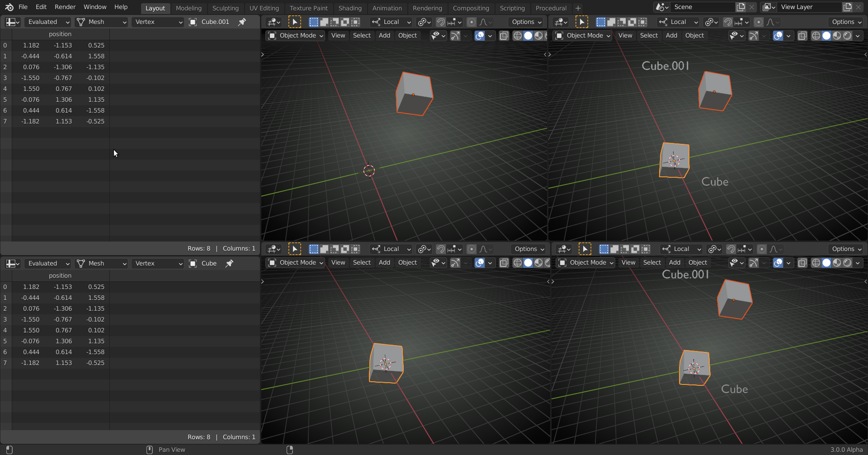The width and height of the screenshot is (868, 455).
Task: Open object visibility dropdown in bottom-right viewport
Action: [737, 263]
